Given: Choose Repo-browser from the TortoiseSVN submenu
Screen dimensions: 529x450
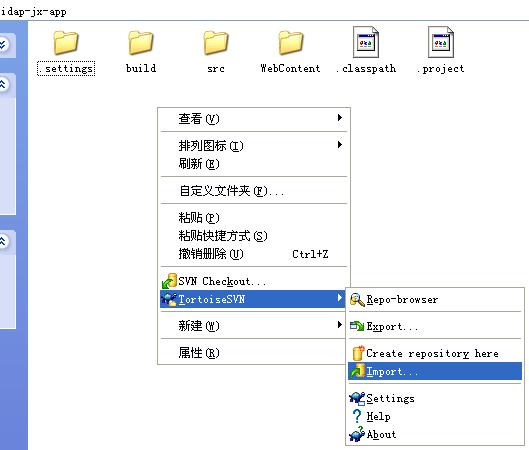Looking at the screenshot, I should 435,300.
